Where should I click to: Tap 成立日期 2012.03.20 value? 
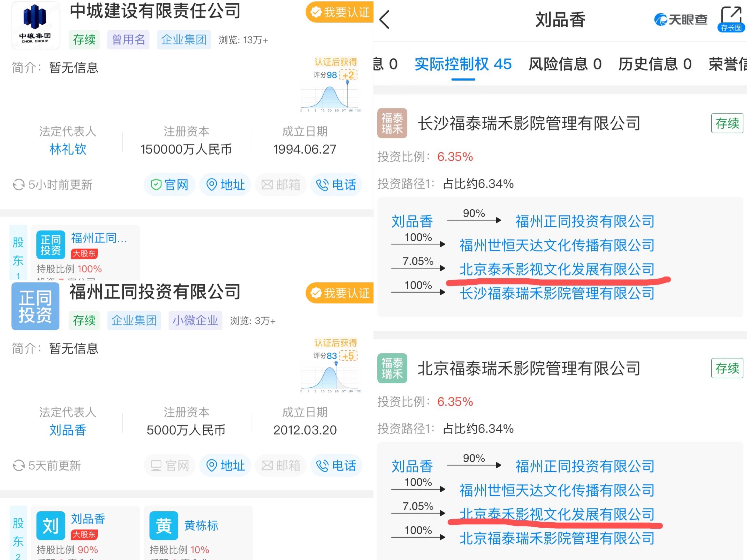coord(305,430)
